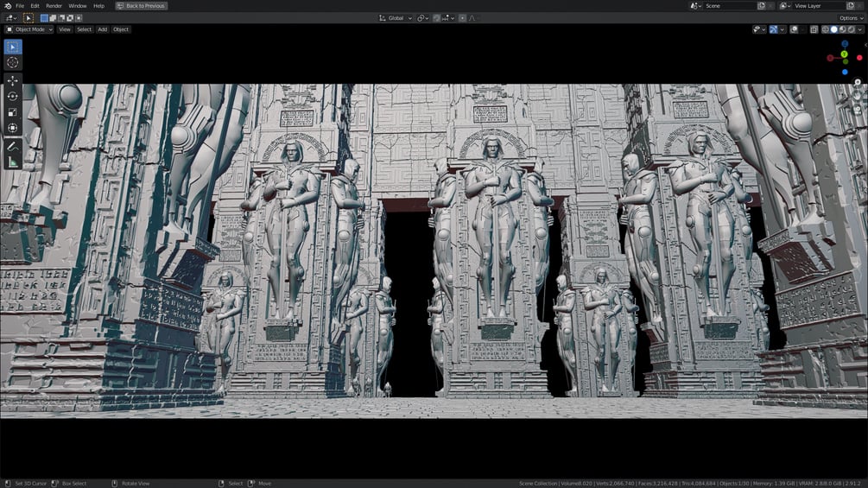Image resolution: width=868 pixels, height=488 pixels.
Task: Click the Scene Collection statistics text
Action: [x=689, y=484]
